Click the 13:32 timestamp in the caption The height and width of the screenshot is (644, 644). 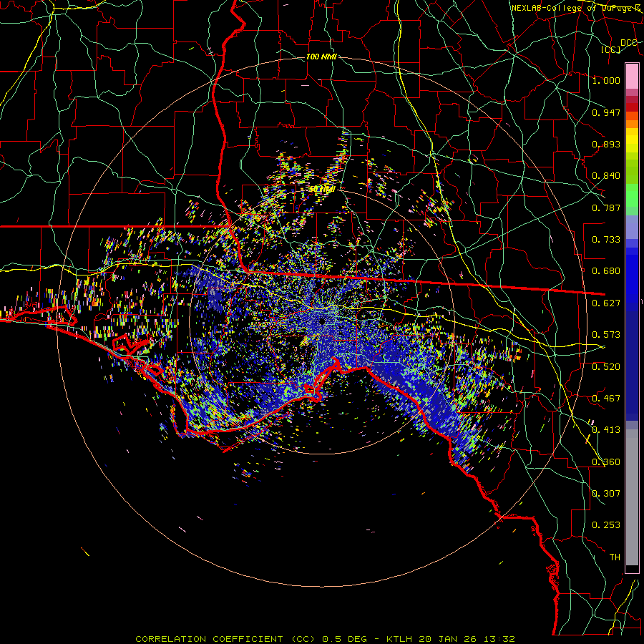click(499, 639)
